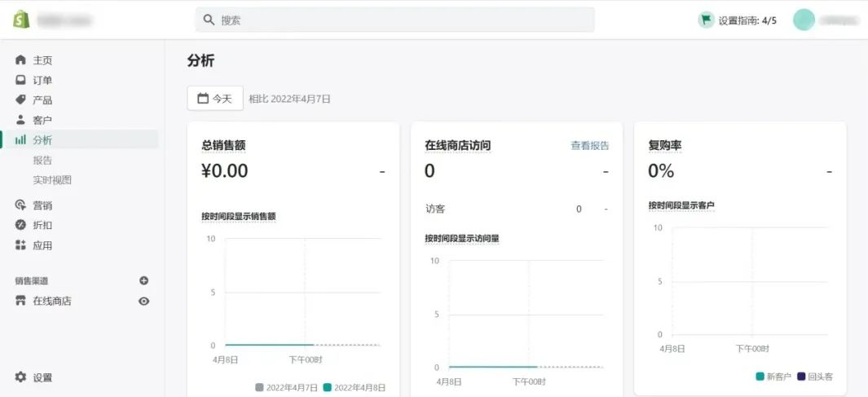Open the user account menu avatar
The height and width of the screenshot is (397, 868).
coord(804,20)
